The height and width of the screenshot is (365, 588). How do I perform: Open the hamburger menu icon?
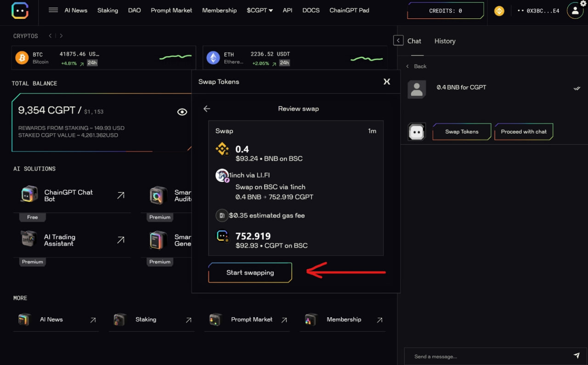[x=53, y=10]
